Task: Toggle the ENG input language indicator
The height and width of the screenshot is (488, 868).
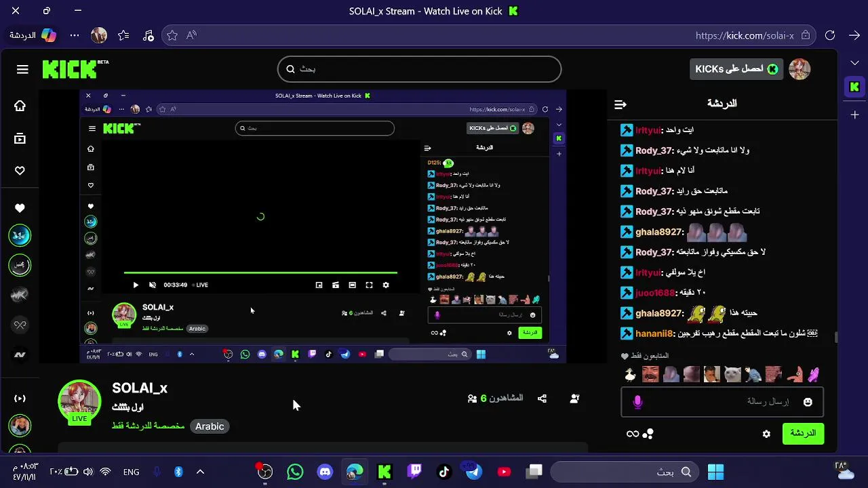Action: [131, 472]
